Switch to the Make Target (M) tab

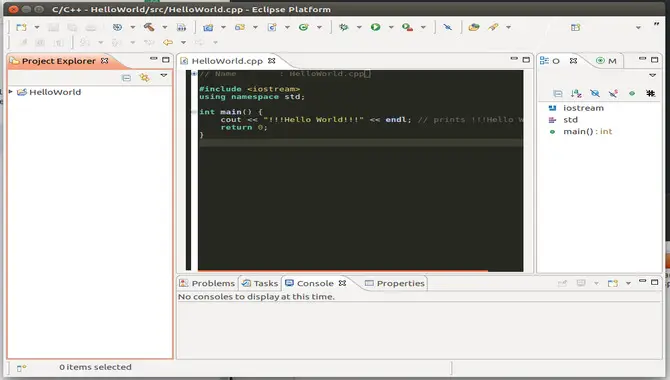(x=607, y=61)
